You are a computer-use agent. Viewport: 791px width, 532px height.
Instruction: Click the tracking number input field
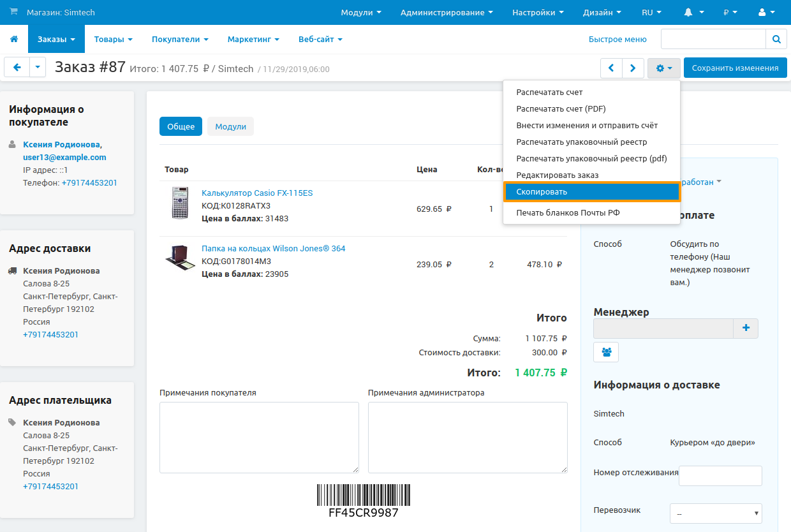point(720,476)
